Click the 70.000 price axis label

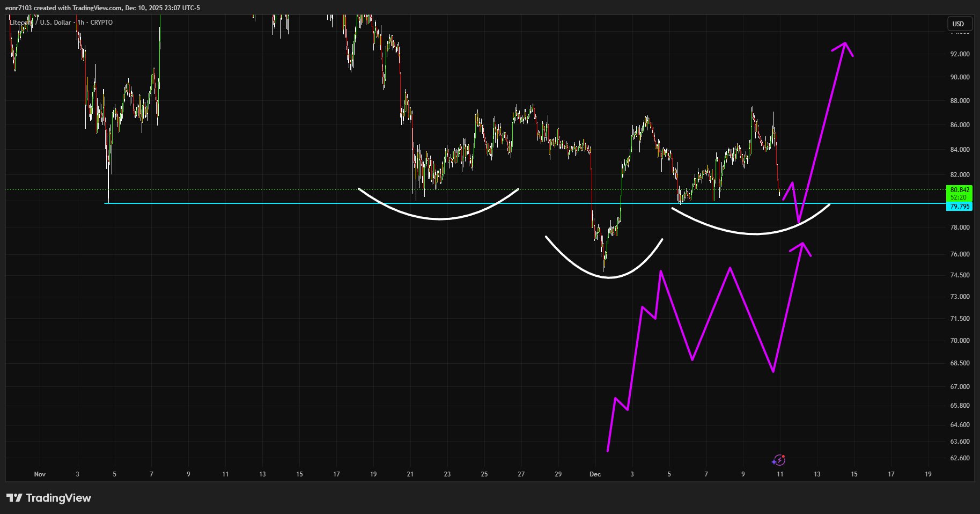point(959,341)
